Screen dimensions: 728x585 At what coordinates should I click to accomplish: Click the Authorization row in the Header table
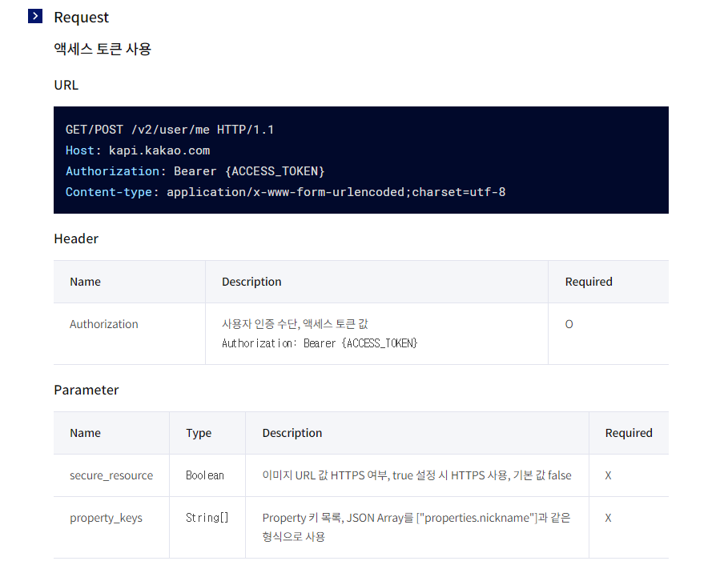tap(103, 324)
